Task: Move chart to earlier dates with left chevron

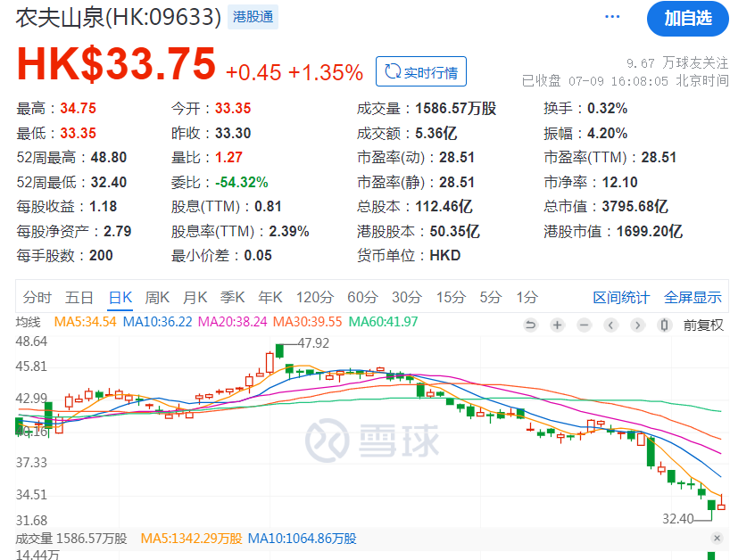Action: [x=610, y=325]
